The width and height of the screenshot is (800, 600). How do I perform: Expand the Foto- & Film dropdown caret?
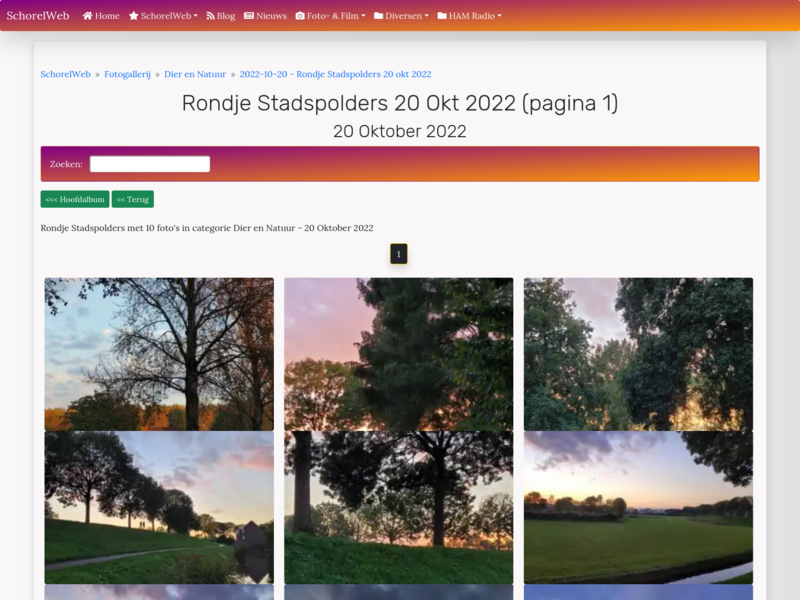pyautogui.click(x=363, y=16)
